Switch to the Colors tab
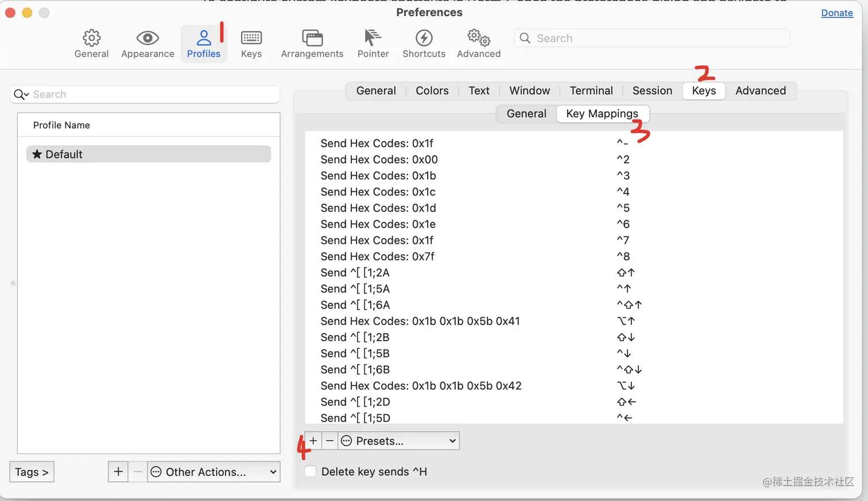This screenshot has height=501, width=868. (432, 91)
